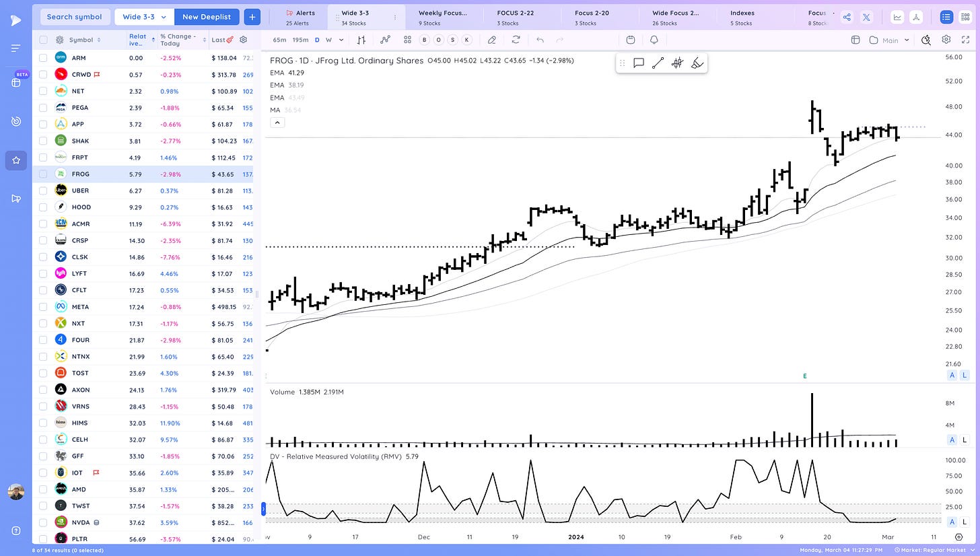Screen dimensions: 980x556
Task: Toggle the K marker button
Action: (x=467, y=40)
